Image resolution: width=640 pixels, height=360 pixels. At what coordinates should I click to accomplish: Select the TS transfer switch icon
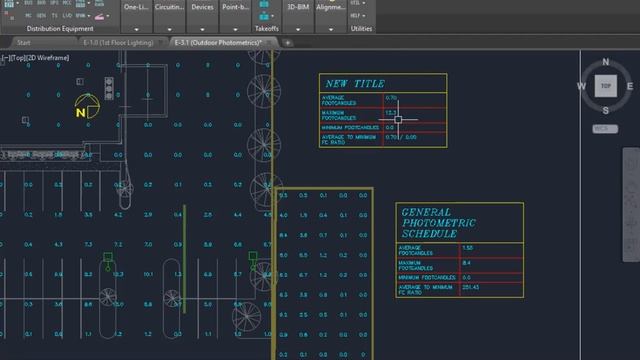(54, 16)
